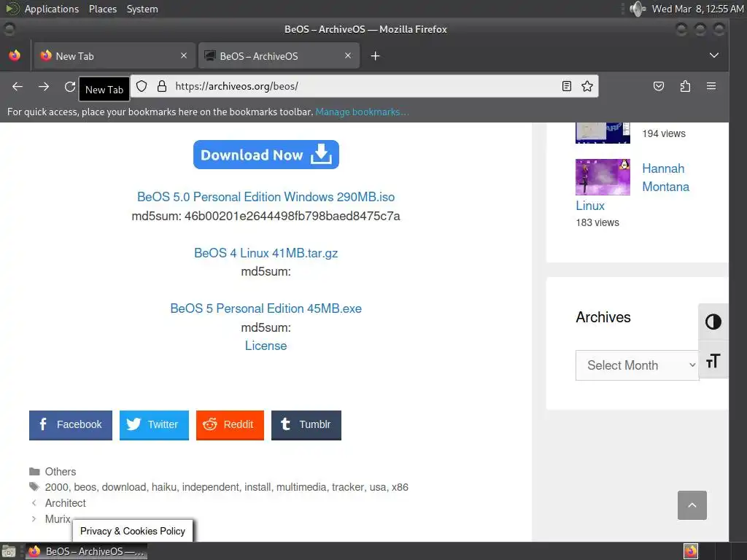Share on Reddit

[230, 425]
